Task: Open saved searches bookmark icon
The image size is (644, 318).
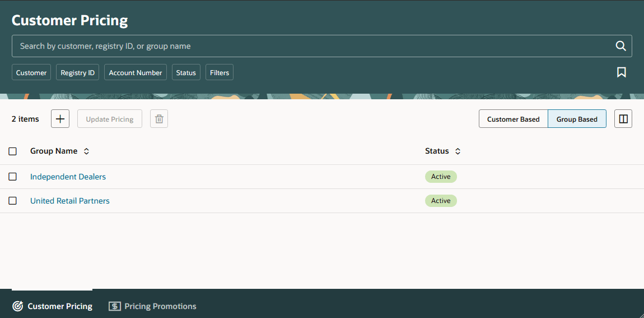Action: click(x=622, y=72)
